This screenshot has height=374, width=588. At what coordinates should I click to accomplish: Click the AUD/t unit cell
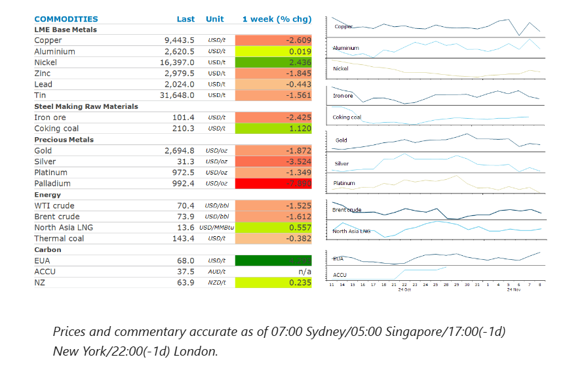click(216, 272)
